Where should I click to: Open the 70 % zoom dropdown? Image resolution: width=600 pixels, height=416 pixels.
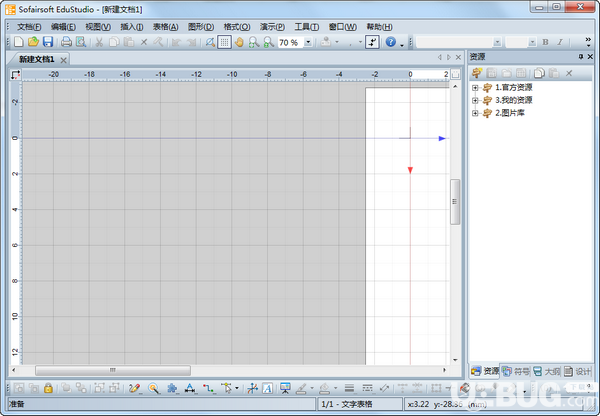tap(308, 42)
